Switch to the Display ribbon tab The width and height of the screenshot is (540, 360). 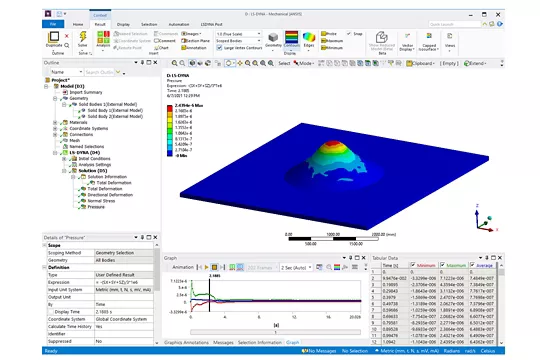(123, 24)
